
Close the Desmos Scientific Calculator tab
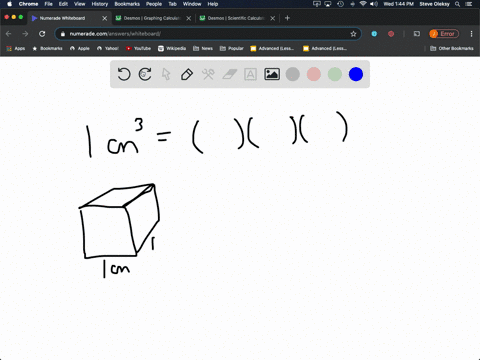click(x=273, y=18)
